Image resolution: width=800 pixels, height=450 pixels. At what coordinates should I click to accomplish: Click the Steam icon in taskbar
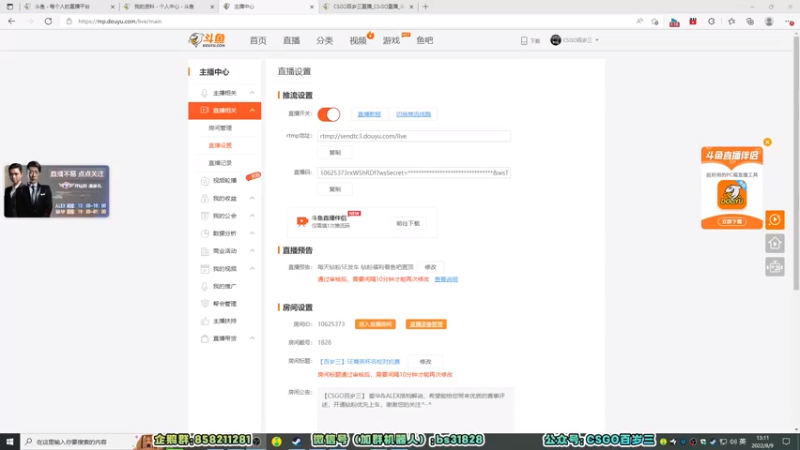point(296,441)
